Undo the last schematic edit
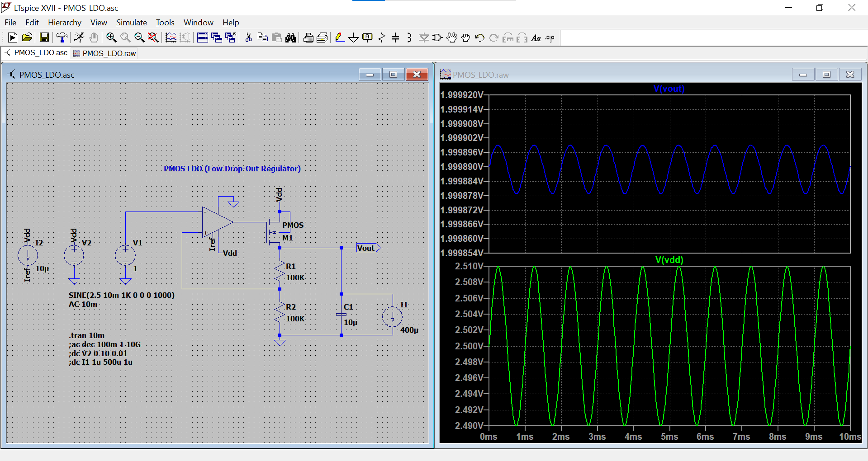The height and width of the screenshot is (461, 868). pos(479,38)
